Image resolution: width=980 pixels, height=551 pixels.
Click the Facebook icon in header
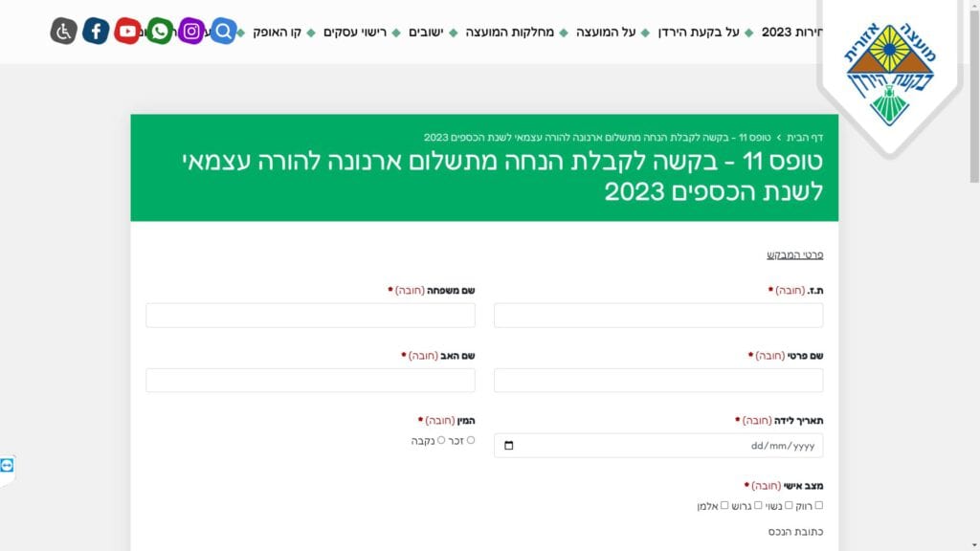click(x=96, y=32)
